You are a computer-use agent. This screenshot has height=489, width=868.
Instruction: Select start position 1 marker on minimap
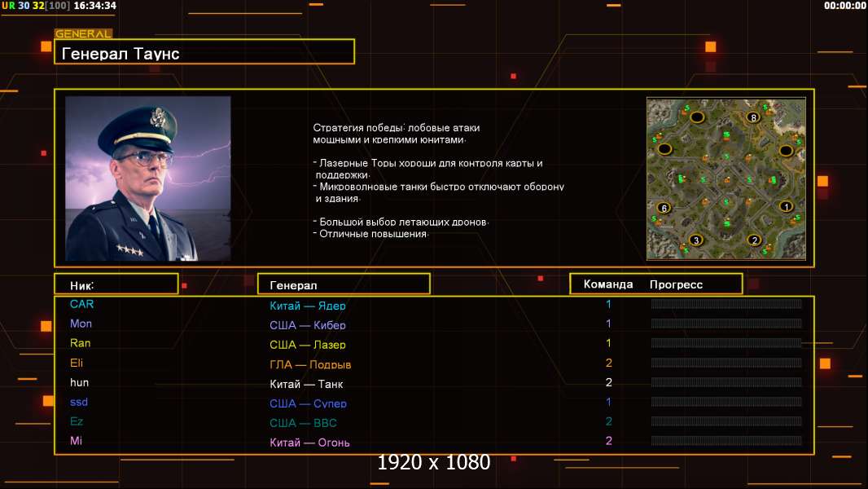tap(786, 207)
